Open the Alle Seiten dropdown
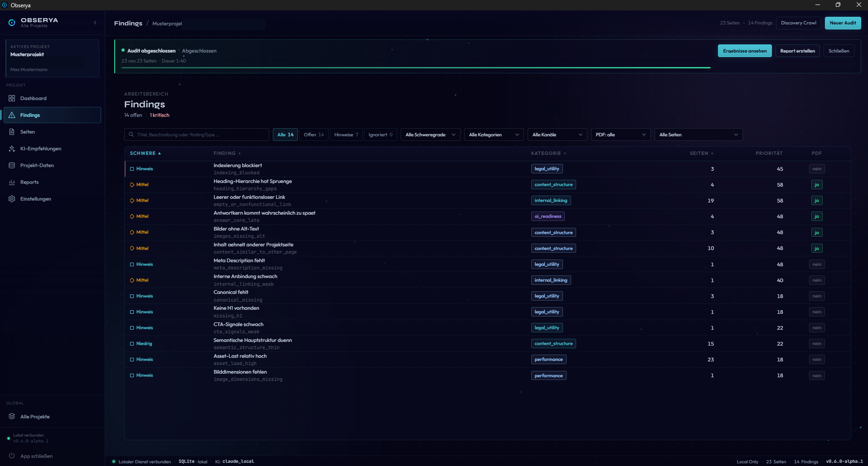 tap(698, 135)
